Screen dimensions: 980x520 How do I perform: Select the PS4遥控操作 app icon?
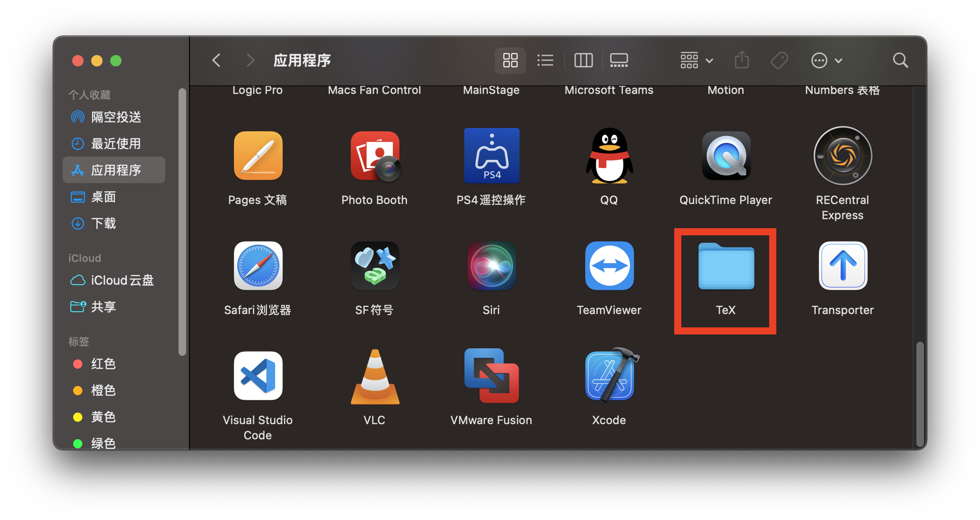[x=491, y=156]
